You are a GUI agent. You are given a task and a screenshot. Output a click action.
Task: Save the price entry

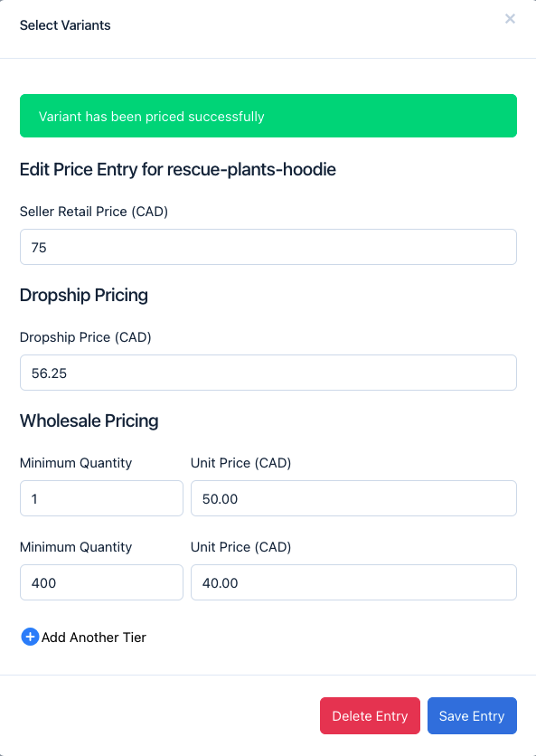[x=472, y=715]
